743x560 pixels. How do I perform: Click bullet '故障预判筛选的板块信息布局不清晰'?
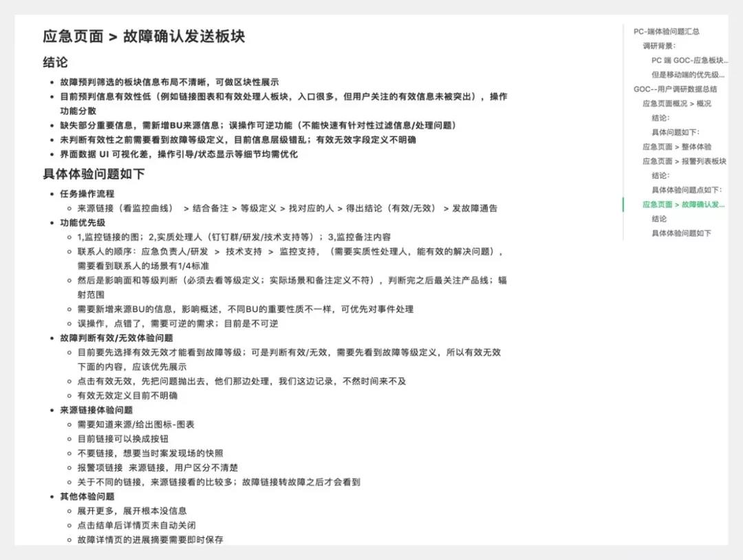(169, 82)
